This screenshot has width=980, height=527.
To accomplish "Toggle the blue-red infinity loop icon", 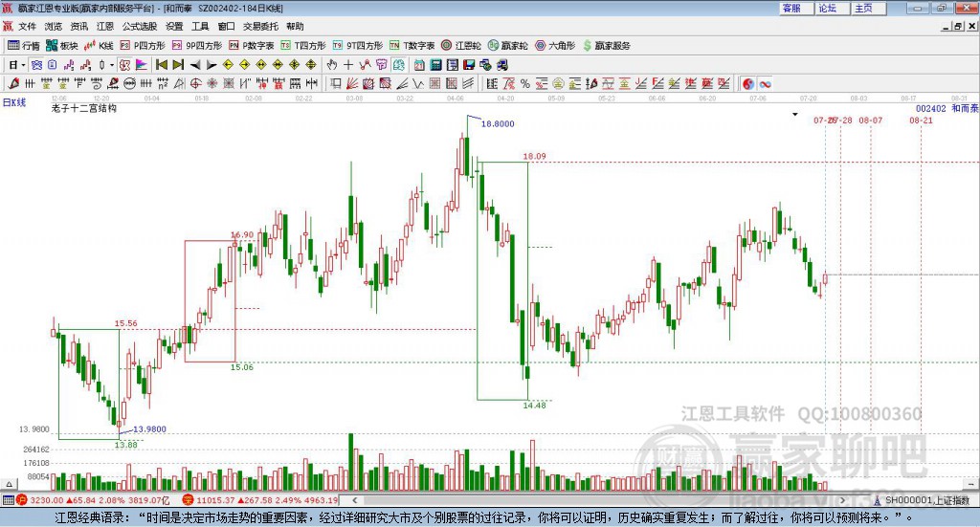I will 765,83.
